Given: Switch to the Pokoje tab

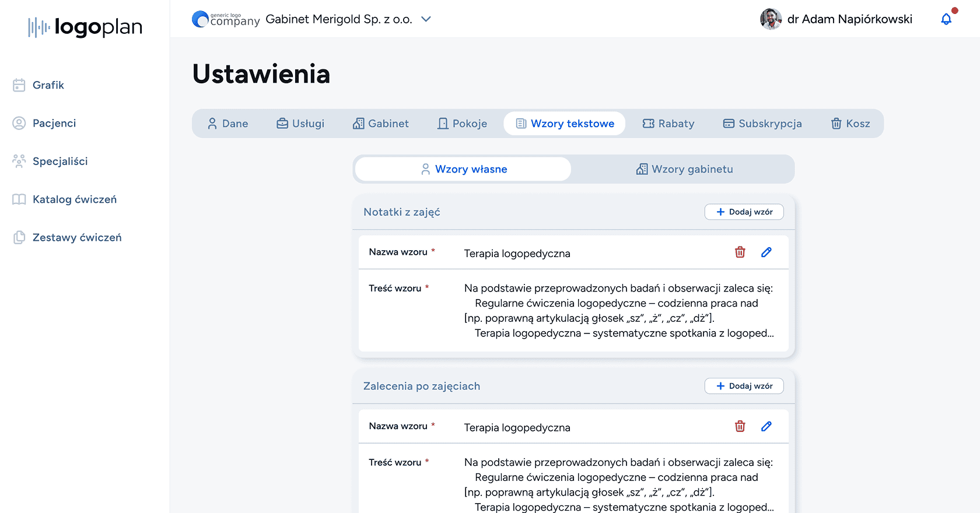Looking at the screenshot, I should (x=463, y=124).
